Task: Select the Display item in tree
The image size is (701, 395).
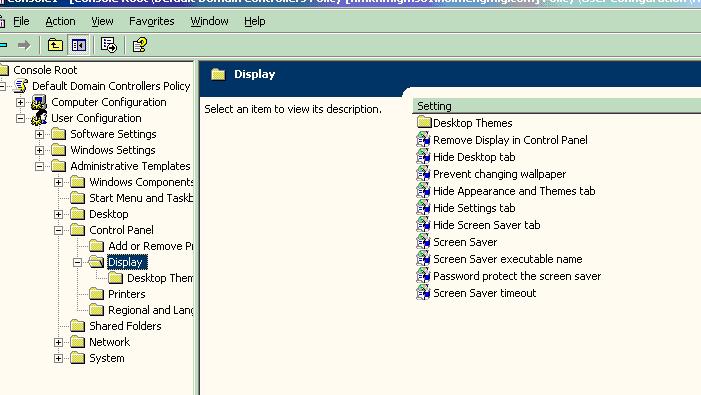Action: point(127,262)
